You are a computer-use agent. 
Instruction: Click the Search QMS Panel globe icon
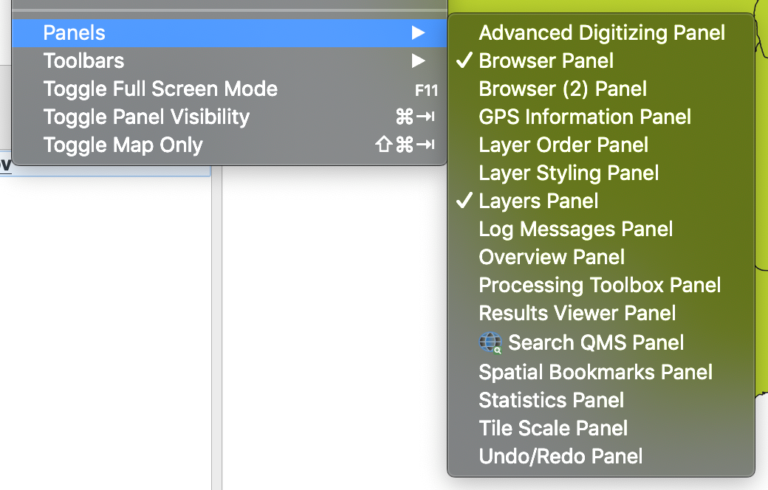click(x=490, y=343)
